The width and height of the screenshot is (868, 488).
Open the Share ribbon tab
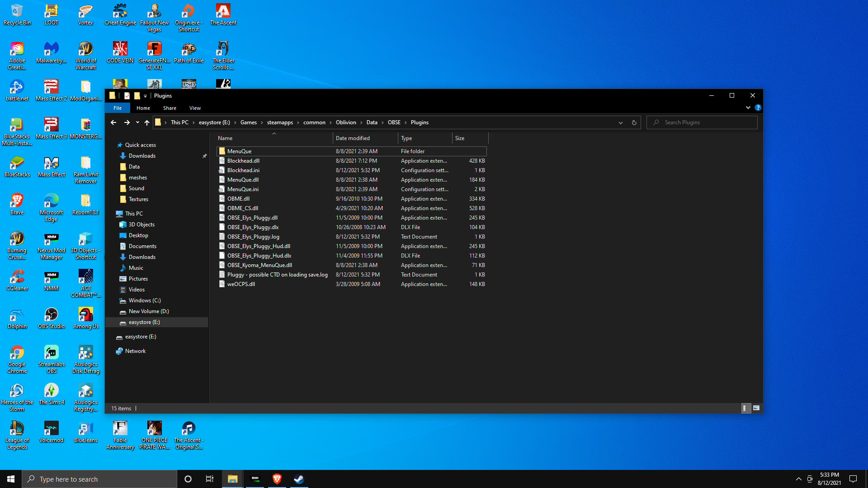click(170, 108)
